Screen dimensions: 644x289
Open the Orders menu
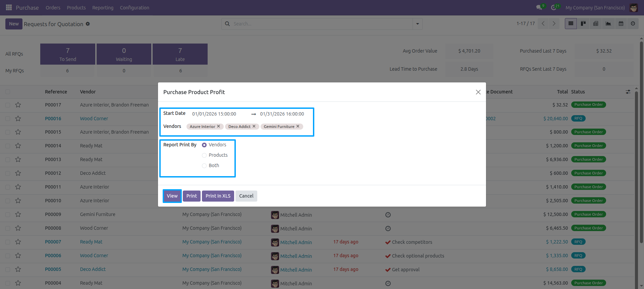(x=53, y=8)
